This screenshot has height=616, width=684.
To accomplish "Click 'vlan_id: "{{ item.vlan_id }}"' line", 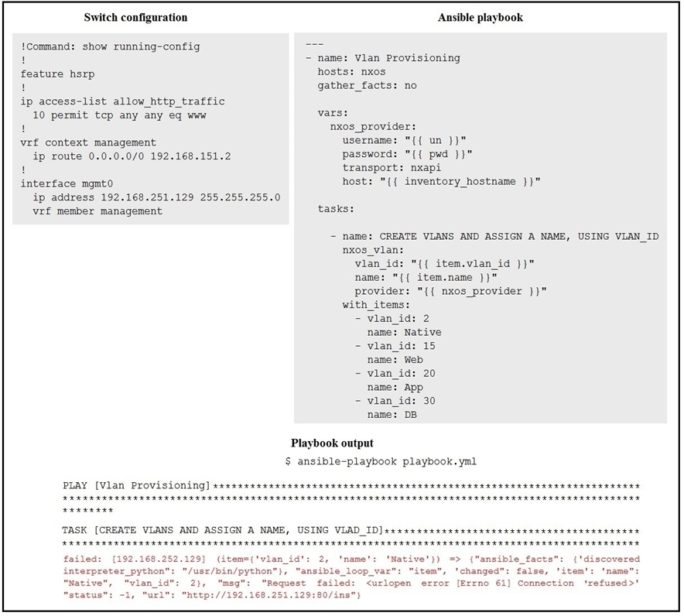I will click(x=444, y=264).
